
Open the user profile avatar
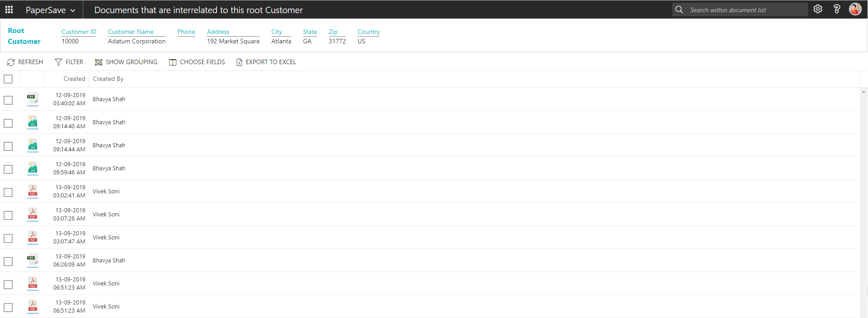click(855, 9)
